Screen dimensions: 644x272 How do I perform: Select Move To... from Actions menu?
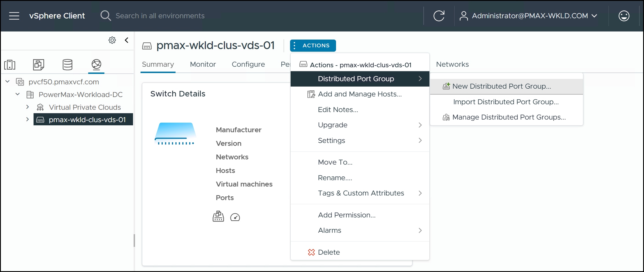pos(360,162)
